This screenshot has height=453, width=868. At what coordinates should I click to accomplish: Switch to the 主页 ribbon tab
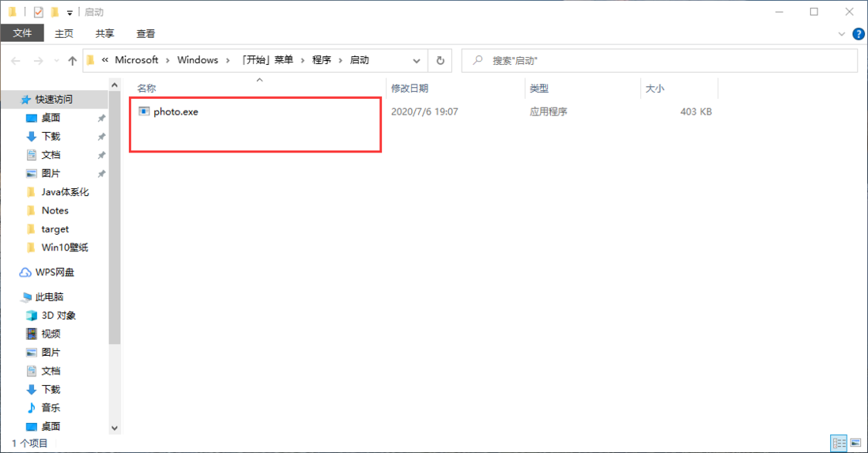click(x=64, y=33)
